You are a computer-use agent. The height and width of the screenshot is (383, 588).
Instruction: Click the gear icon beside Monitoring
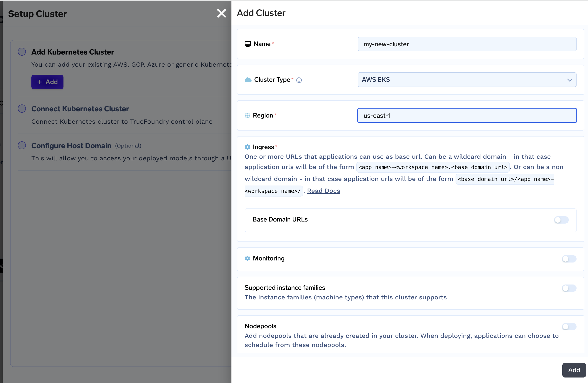pos(247,258)
